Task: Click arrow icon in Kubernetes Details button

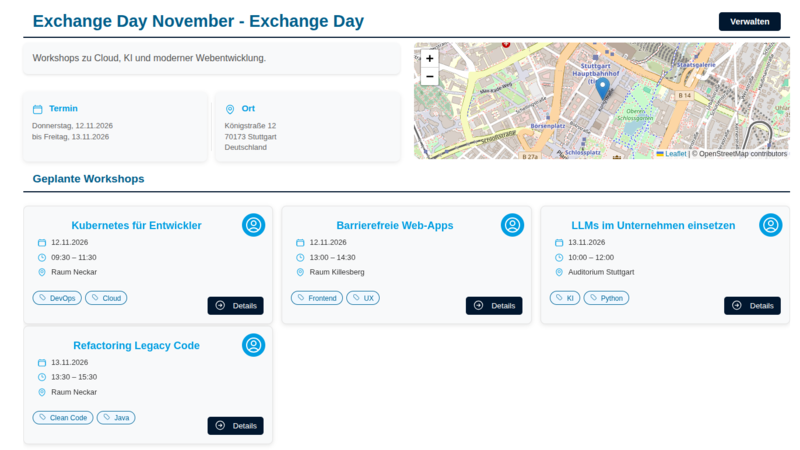Action: (x=220, y=306)
